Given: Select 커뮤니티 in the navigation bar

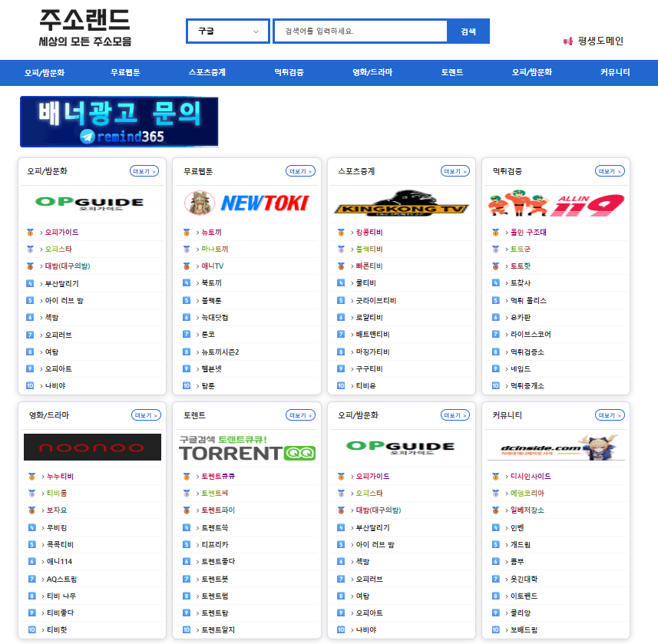Looking at the screenshot, I should 615,73.
